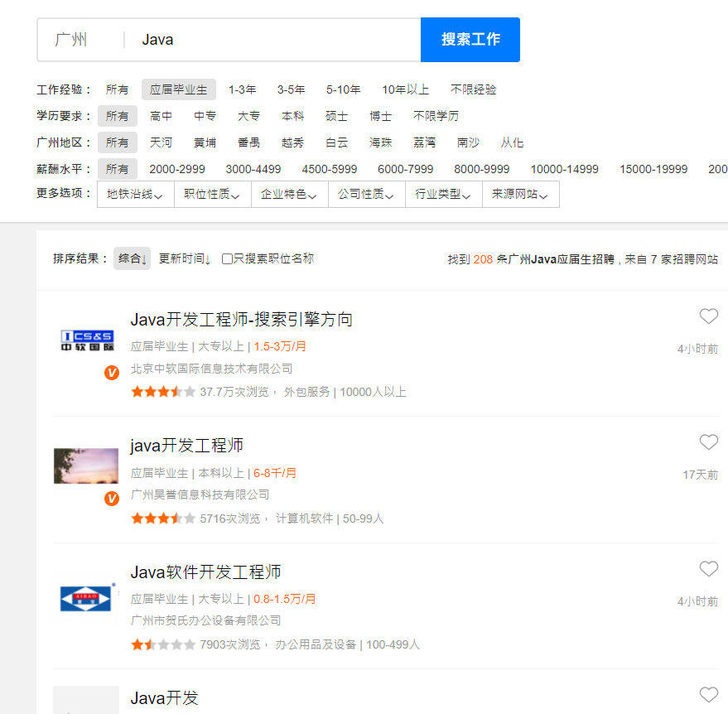Filter experience by 3-5年

click(291, 89)
